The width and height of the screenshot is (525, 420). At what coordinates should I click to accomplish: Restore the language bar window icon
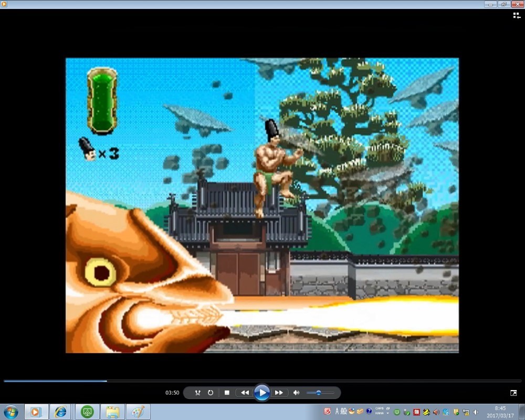click(388, 408)
